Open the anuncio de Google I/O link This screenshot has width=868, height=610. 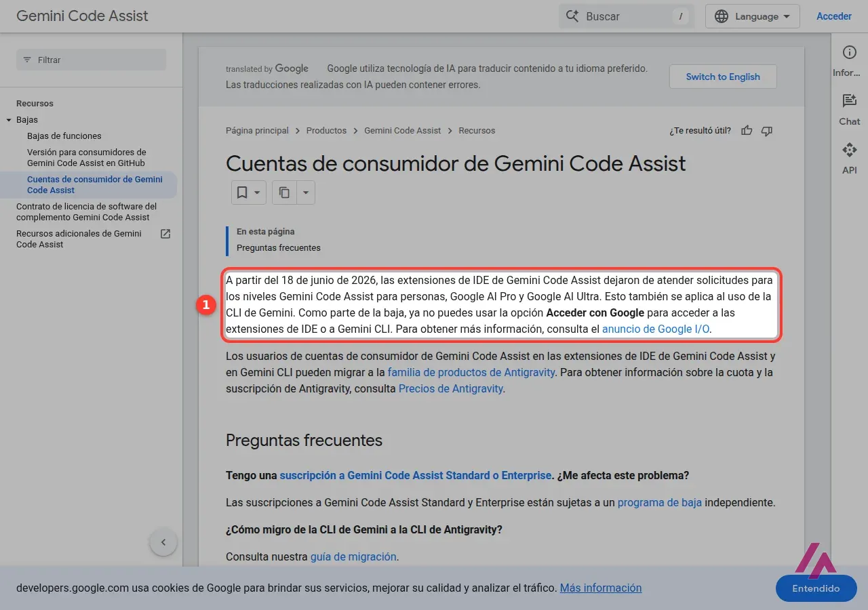point(656,329)
